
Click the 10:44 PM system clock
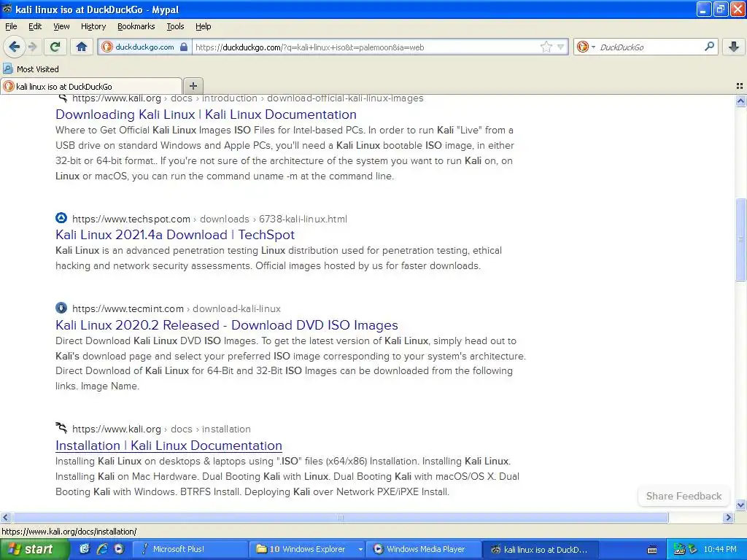[720, 549]
